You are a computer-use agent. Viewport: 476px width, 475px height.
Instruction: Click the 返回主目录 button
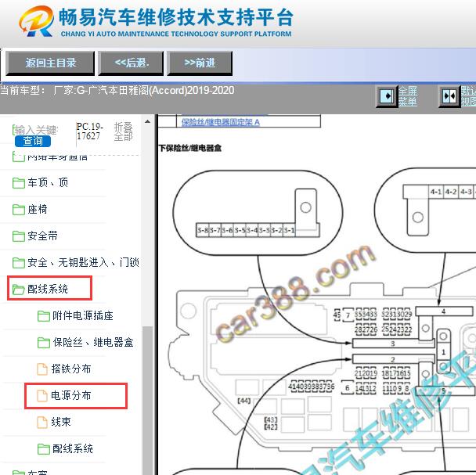(50, 63)
